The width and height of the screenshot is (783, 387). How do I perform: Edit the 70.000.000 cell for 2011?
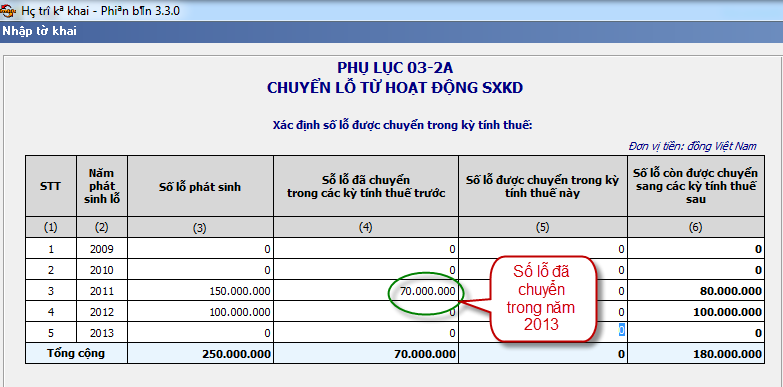(366, 291)
